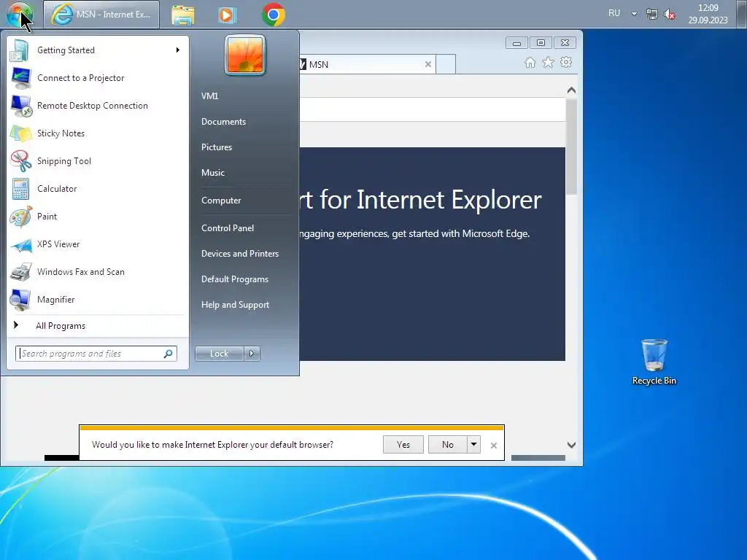Select MSN Internet Explorer taskbar button
Viewport: 747px width, 560px height.
point(101,15)
